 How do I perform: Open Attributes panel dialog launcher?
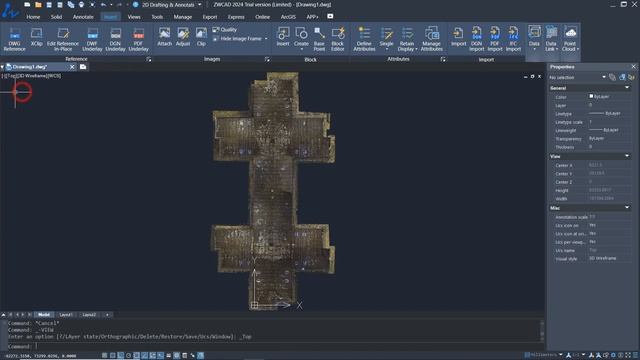pos(443,59)
